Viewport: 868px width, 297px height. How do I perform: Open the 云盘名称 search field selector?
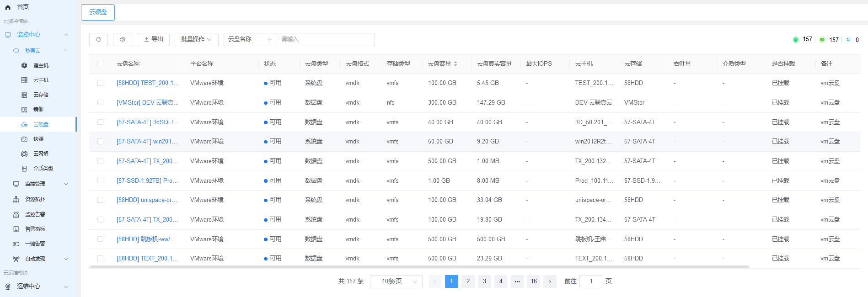pyautogui.click(x=250, y=39)
